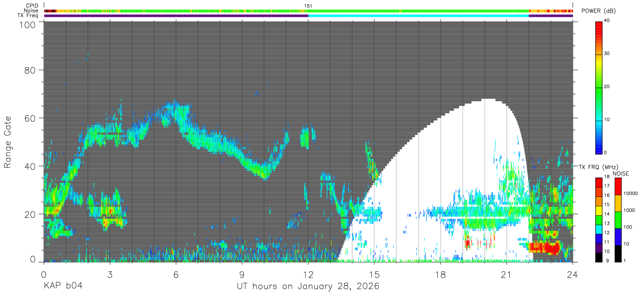This screenshot has height=297, width=644.
Task: Pick the blue 10 block in NOISE legend
Action: tap(618, 237)
